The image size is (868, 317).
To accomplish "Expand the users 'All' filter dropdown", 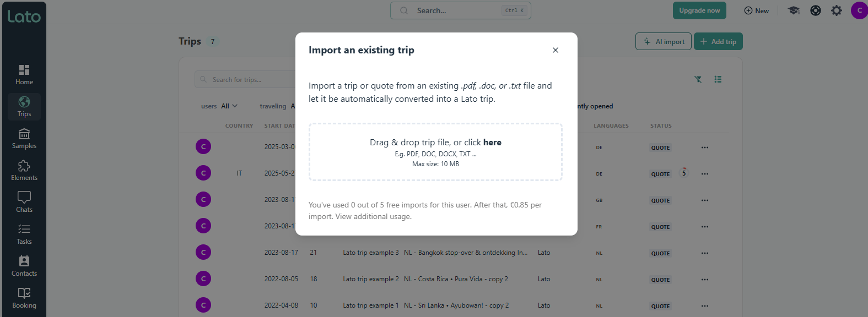I will 229,106.
